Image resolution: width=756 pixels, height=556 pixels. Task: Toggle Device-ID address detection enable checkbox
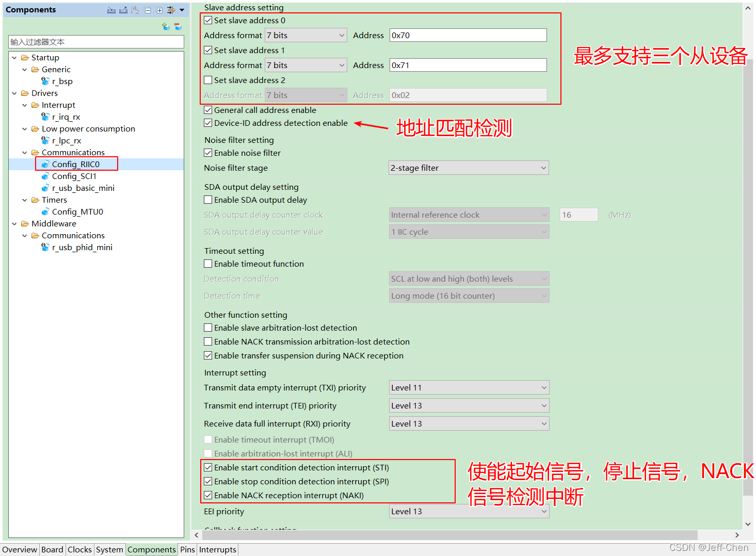click(x=208, y=123)
